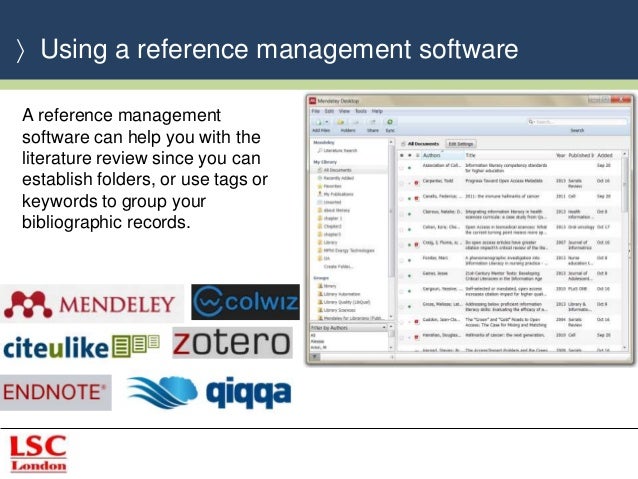
Task: Click the LSC London logo
Action: [38, 453]
